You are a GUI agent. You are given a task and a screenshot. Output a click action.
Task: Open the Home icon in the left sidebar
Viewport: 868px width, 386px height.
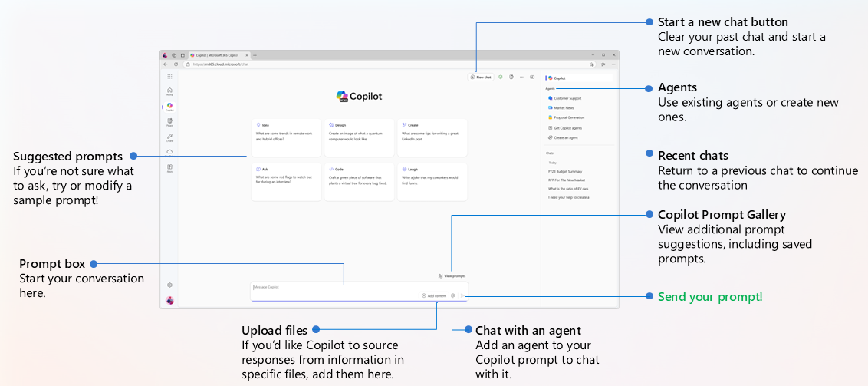coord(169,91)
